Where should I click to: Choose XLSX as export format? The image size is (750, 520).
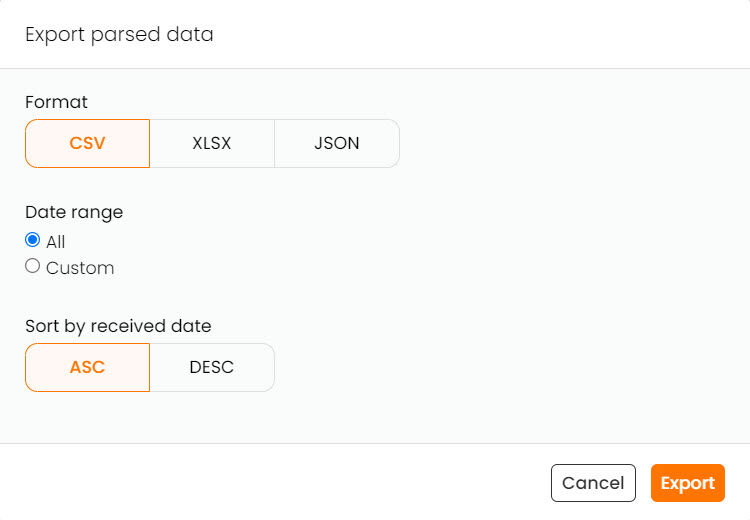(211, 143)
